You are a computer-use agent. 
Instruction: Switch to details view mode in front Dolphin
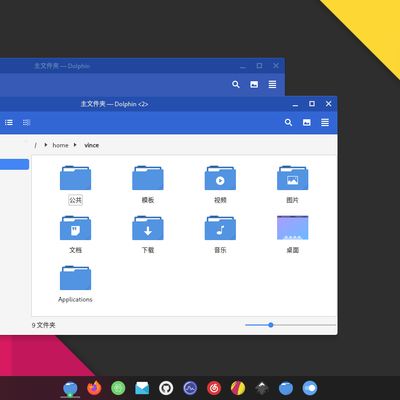coord(27,122)
